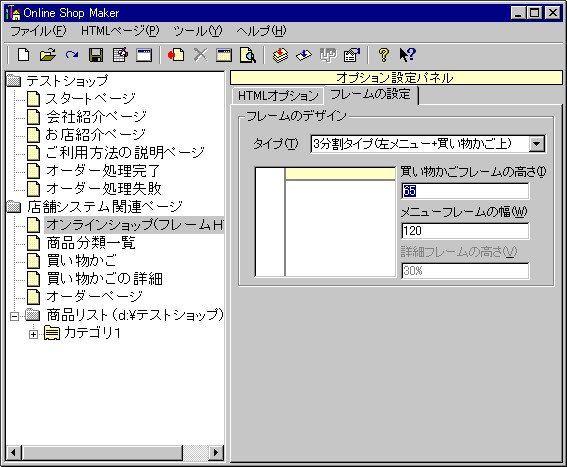Expand the カテゴリ1 tree node
Screen dimensions: 567x467
pos(33,334)
